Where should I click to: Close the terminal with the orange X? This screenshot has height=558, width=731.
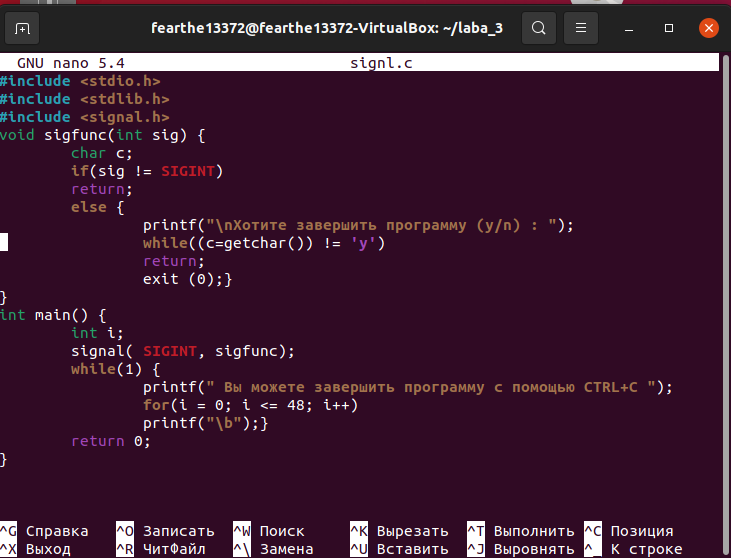(x=709, y=28)
